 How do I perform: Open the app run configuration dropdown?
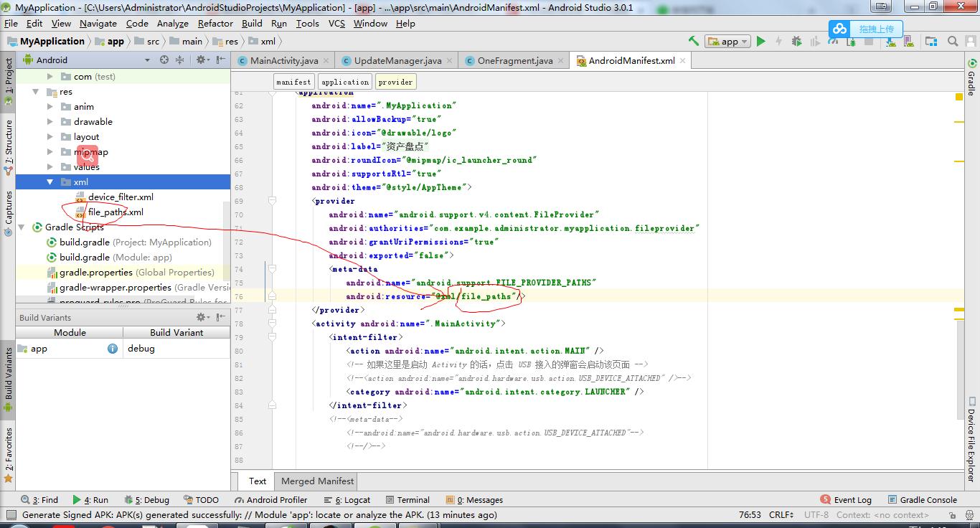point(727,42)
